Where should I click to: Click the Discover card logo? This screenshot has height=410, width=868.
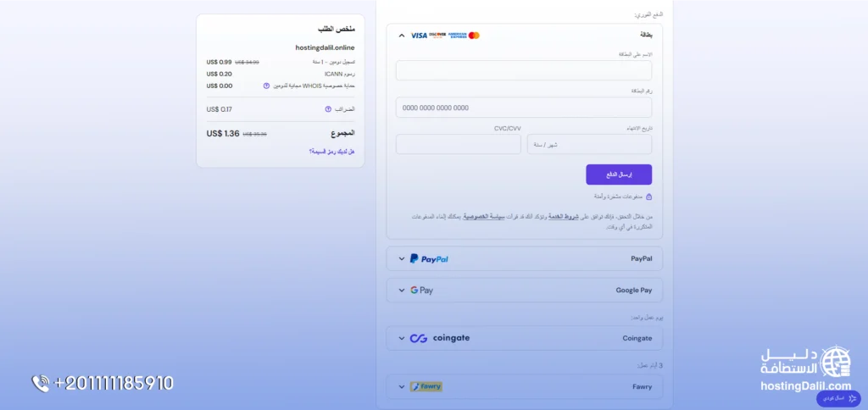[x=437, y=36]
